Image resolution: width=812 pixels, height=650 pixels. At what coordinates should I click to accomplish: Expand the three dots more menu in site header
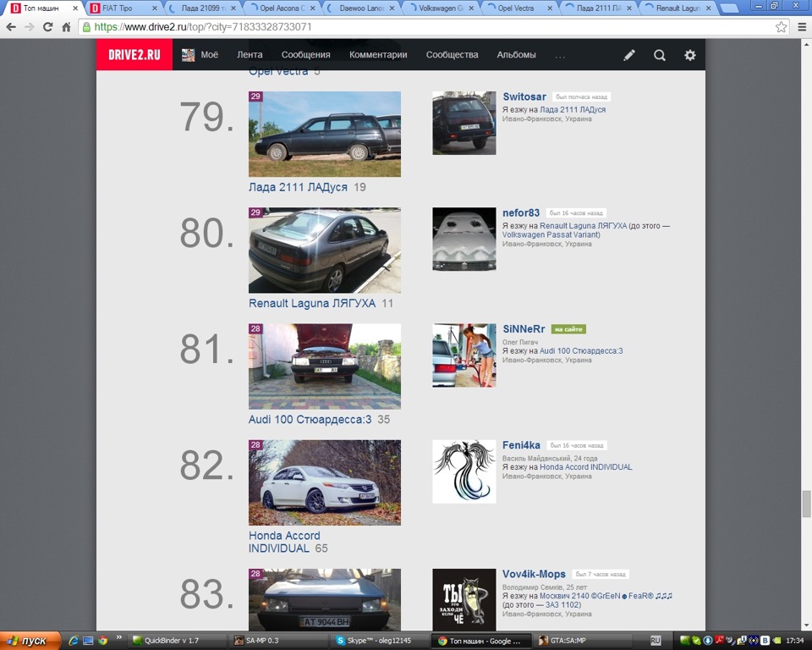tap(560, 56)
